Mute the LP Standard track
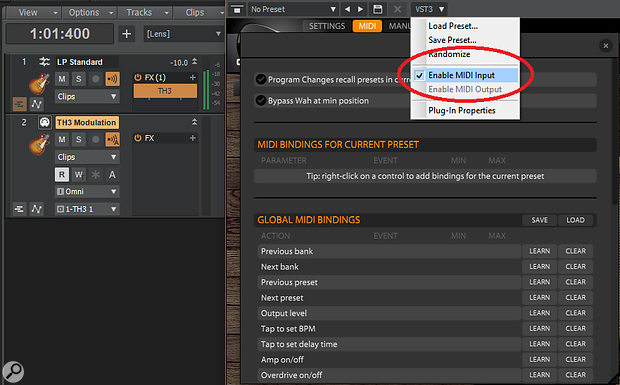 pyautogui.click(x=62, y=79)
